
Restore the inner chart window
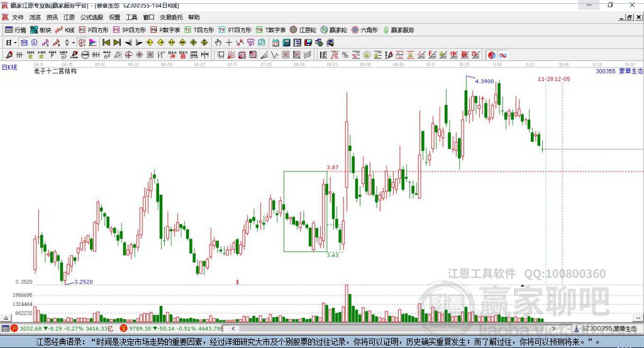click(x=630, y=17)
